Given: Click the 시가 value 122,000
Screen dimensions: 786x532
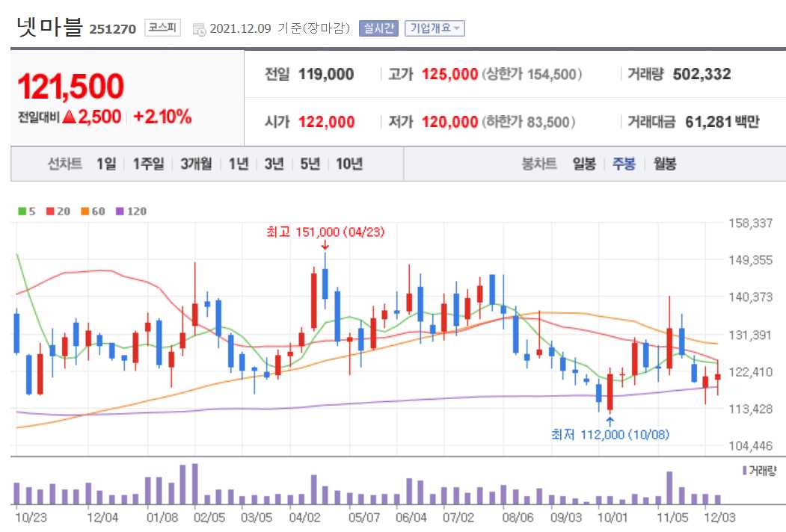Looking at the screenshot, I should point(327,122).
